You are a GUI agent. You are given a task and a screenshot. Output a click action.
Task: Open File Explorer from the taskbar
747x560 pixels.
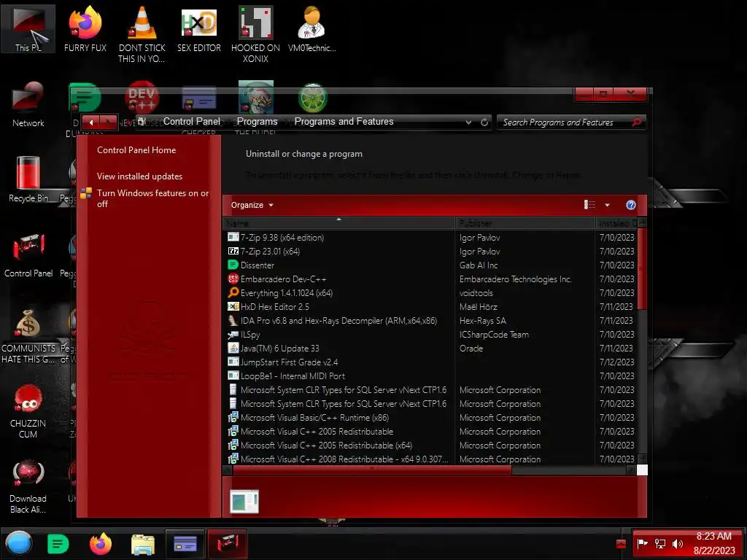pos(143,544)
